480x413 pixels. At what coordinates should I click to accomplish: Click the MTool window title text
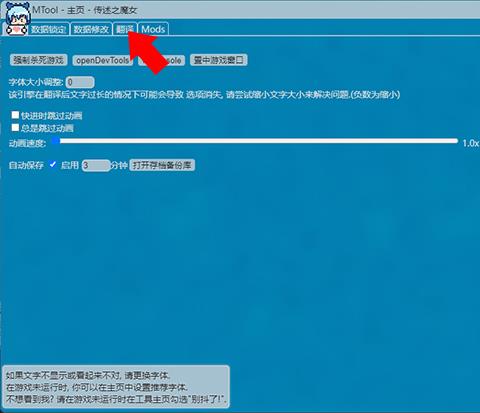point(84,10)
